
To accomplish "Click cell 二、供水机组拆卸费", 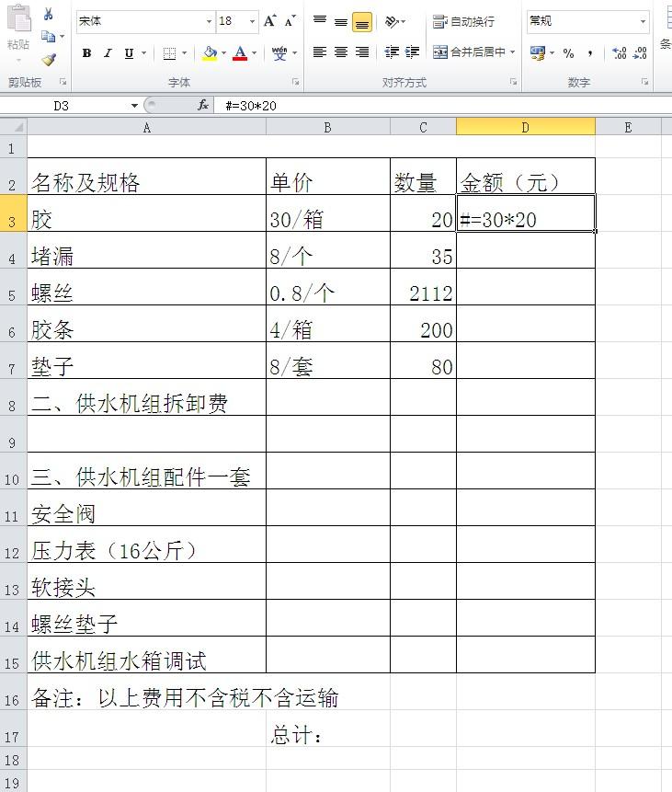I will coord(146,397).
